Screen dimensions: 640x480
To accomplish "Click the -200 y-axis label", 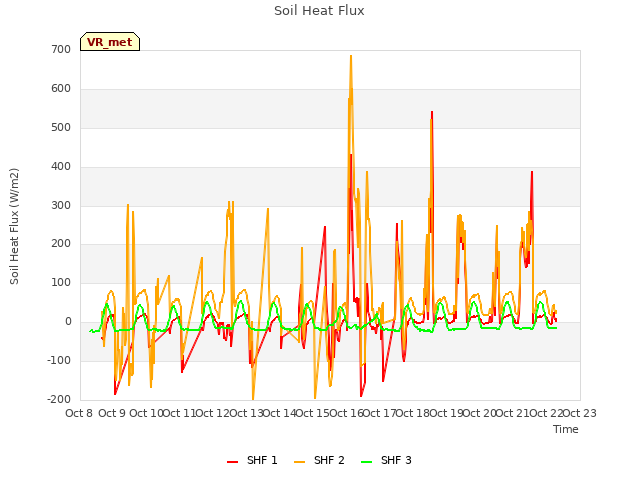I will click(x=59, y=400).
